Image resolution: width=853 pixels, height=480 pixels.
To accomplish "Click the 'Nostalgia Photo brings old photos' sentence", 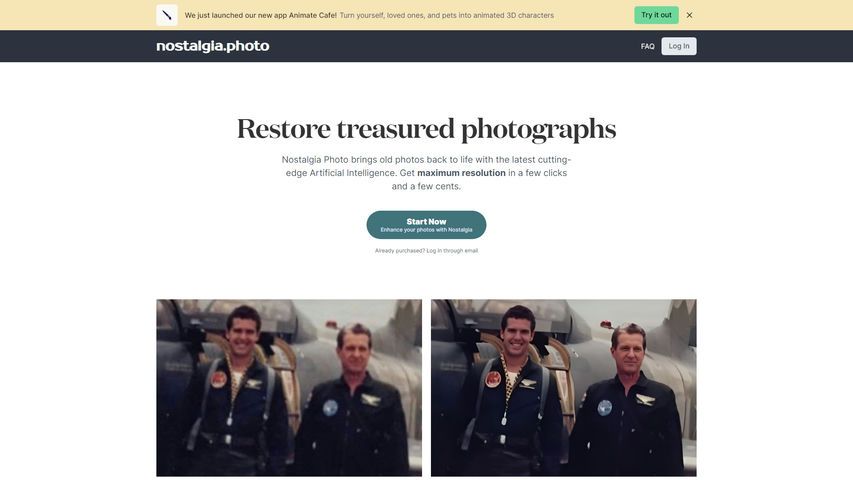I will 426,173.
